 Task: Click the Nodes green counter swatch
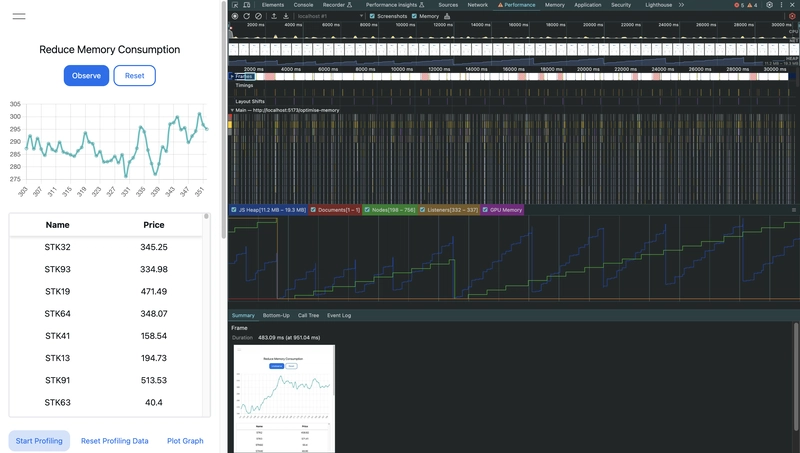(367, 210)
